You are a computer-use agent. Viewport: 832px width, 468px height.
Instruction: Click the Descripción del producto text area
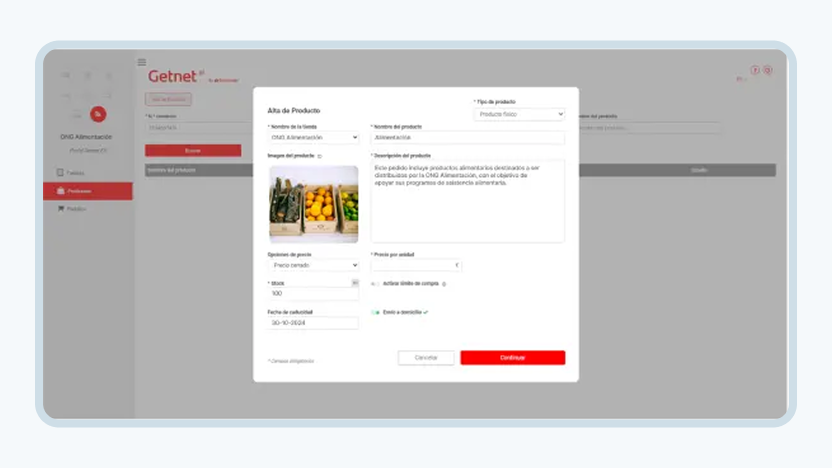click(467, 201)
